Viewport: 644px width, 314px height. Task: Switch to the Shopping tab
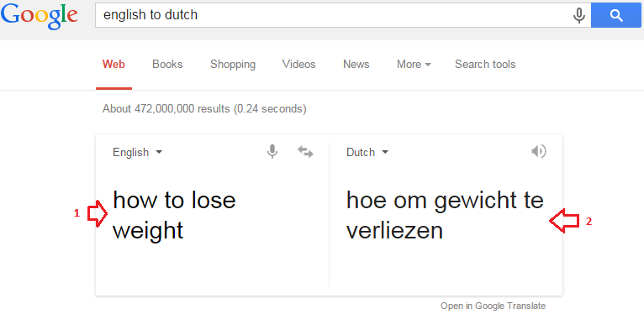point(233,65)
